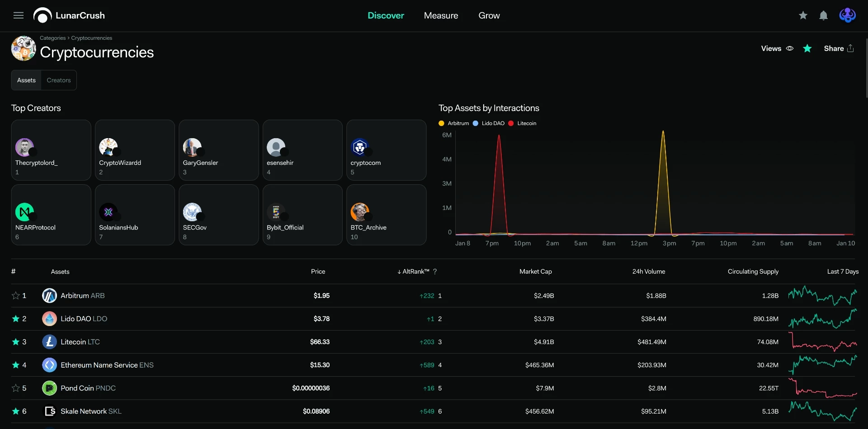Click the AltRank help question mark
This screenshot has width=868, height=429.
[435, 271]
